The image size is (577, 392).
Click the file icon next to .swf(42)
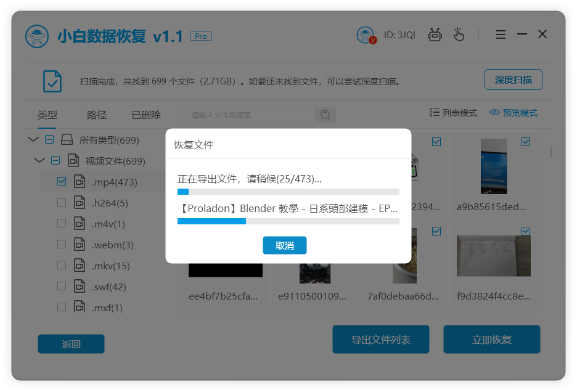click(80, 287)
